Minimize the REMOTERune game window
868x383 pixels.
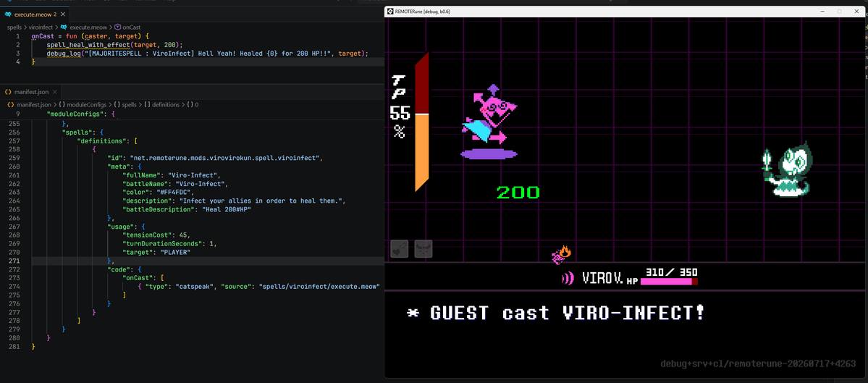[822, 11]
